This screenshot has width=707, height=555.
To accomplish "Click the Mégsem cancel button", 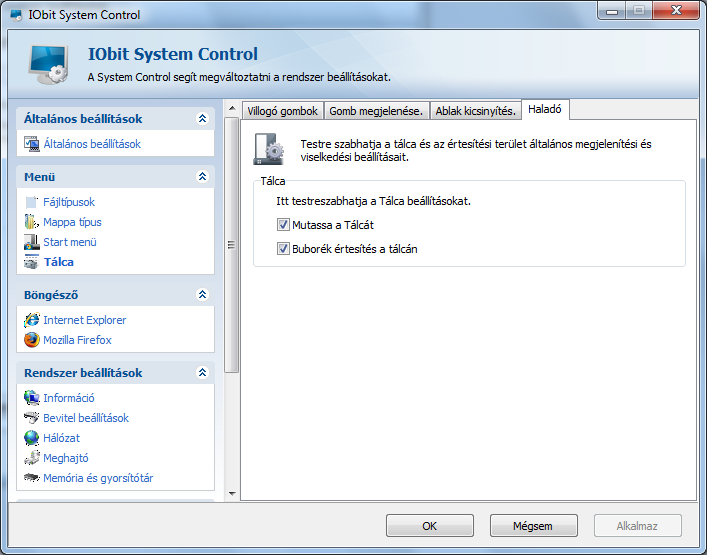I will (x=533, y=526).
